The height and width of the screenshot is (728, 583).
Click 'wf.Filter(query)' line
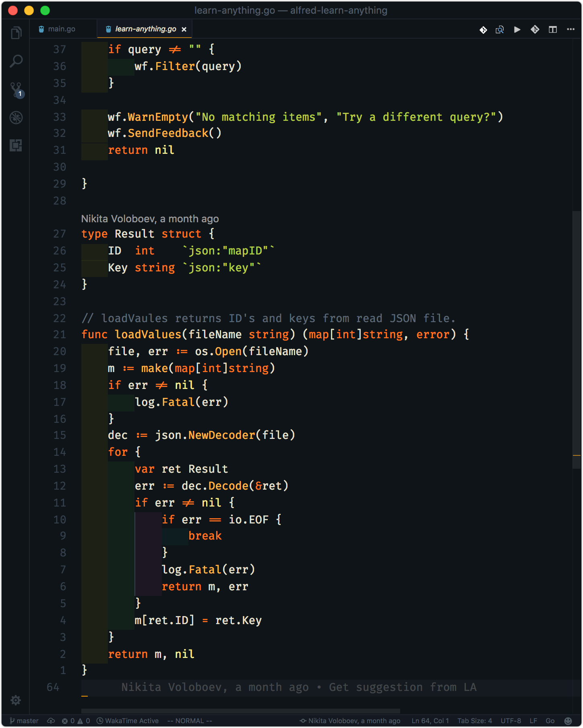188,66
